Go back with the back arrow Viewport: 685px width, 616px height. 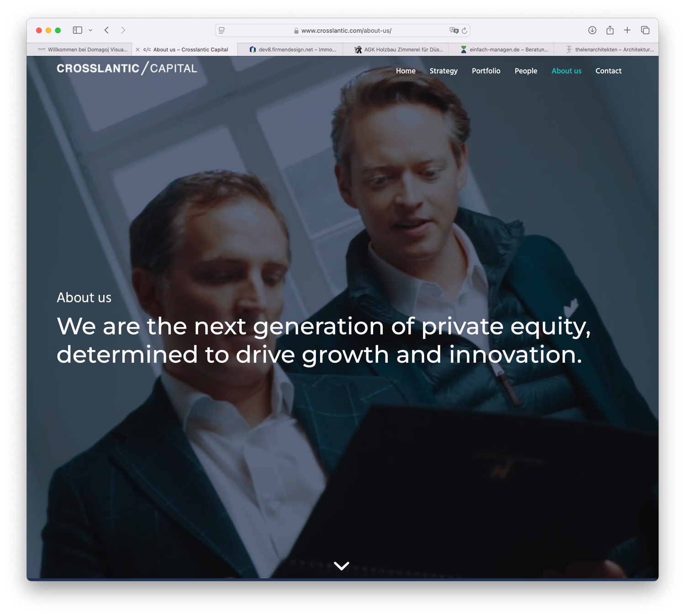point(106,30)
